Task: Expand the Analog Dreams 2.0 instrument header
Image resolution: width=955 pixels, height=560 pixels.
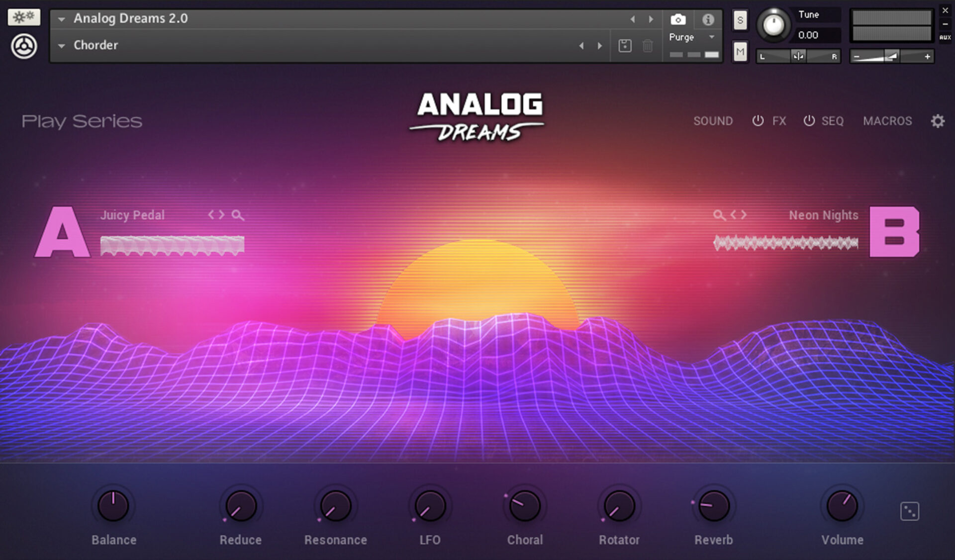Action: 61,18
